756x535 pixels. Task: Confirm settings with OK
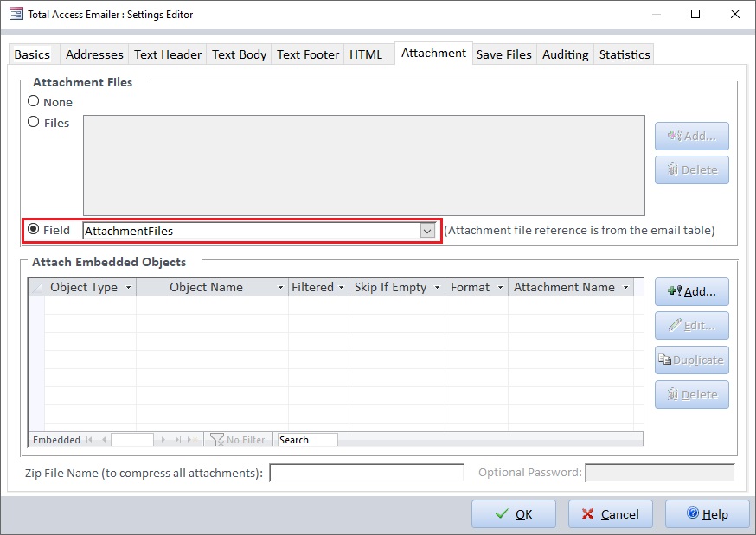514,513
